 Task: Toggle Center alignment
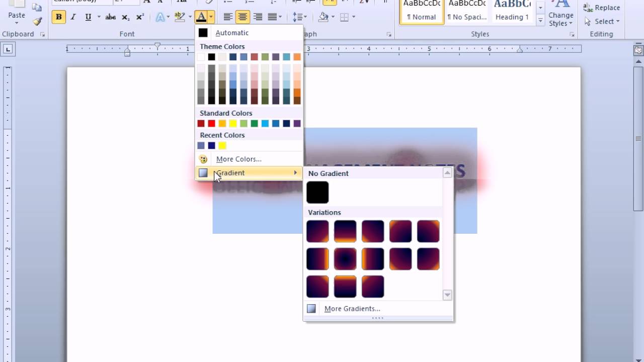(243, 17)
